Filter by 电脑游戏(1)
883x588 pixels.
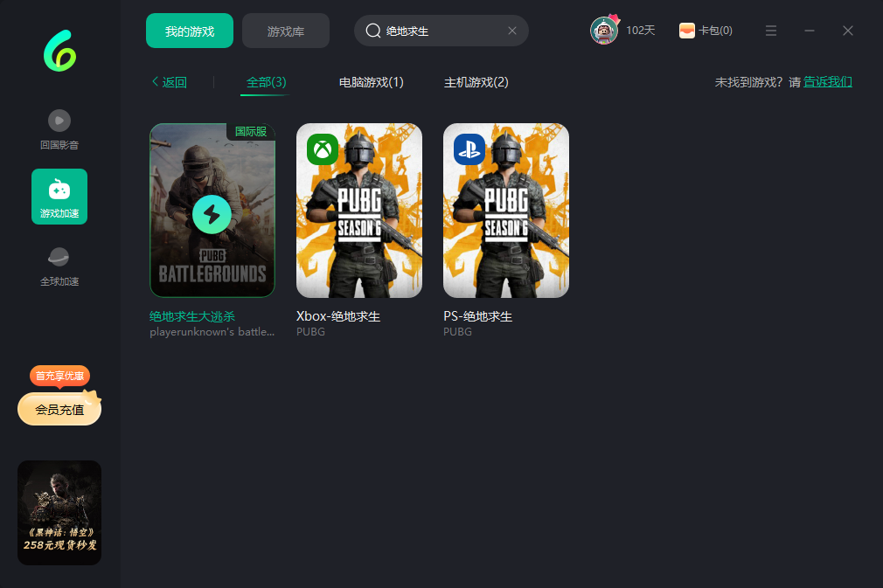[x=372, y=82]
